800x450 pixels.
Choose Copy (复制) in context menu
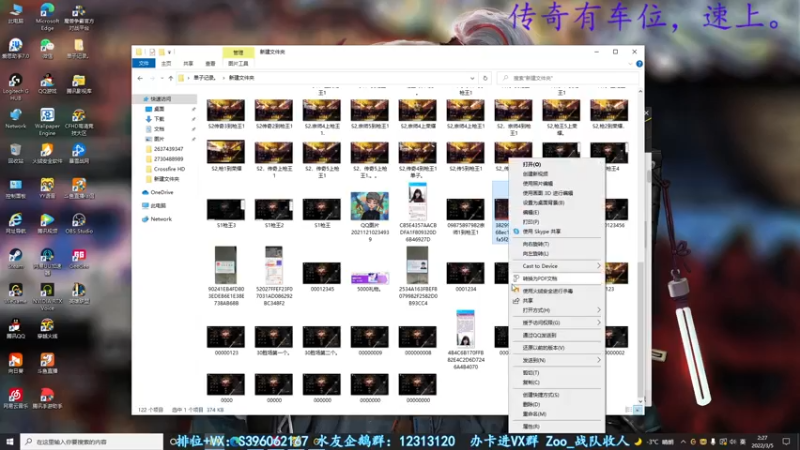point(557,382)
